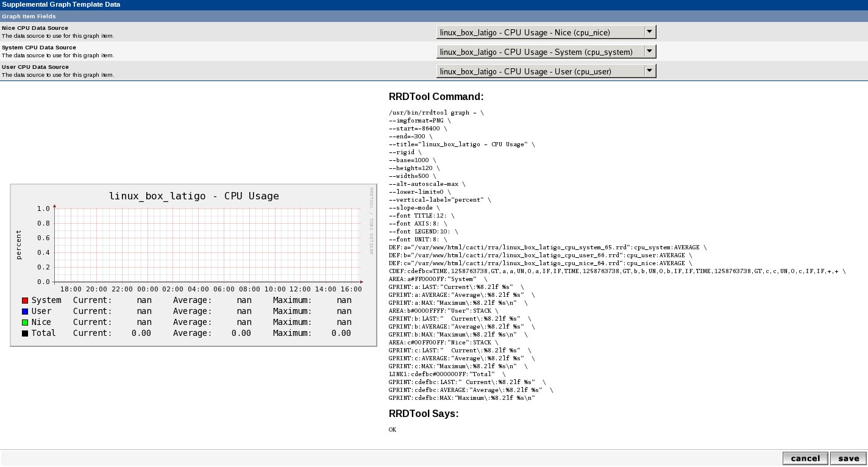Click the DEF:a cpu_system_65.rrd line

[548, 248]
